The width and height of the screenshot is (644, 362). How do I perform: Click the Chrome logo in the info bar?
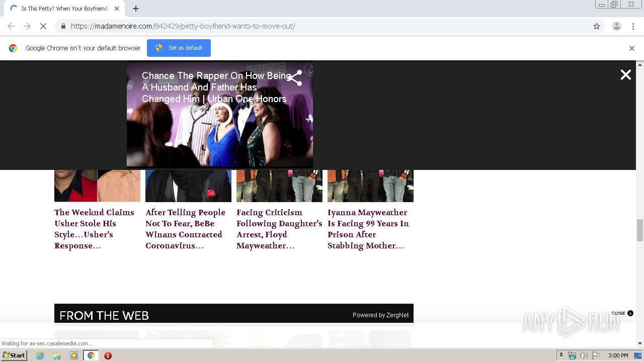coord(13,48)
